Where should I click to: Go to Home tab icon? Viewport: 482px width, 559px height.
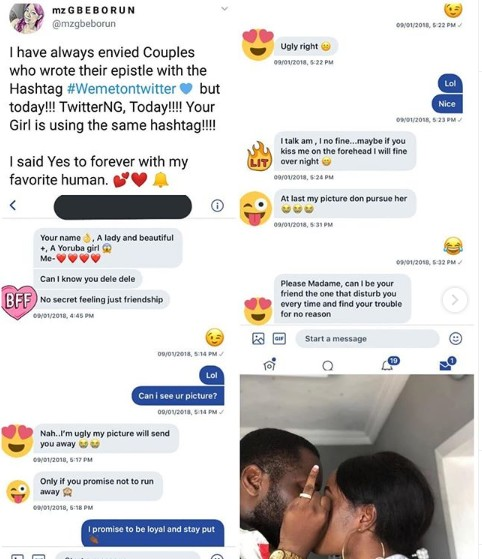[270, 365]
